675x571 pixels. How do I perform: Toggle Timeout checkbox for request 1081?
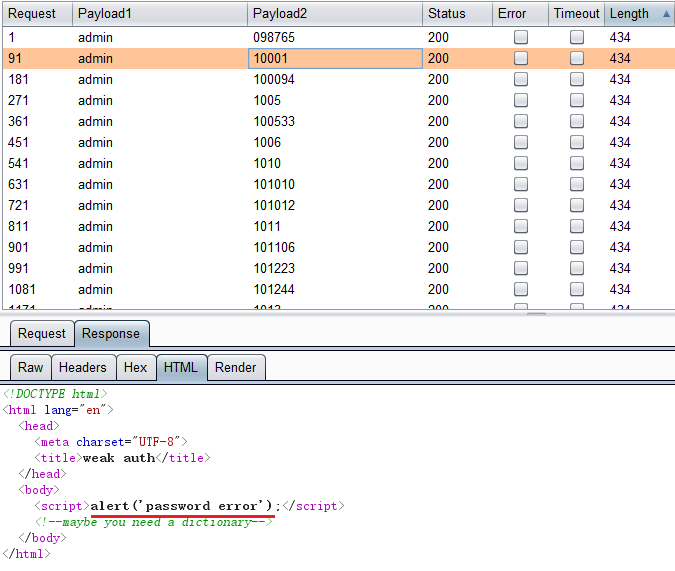click(x=577, y=289)
